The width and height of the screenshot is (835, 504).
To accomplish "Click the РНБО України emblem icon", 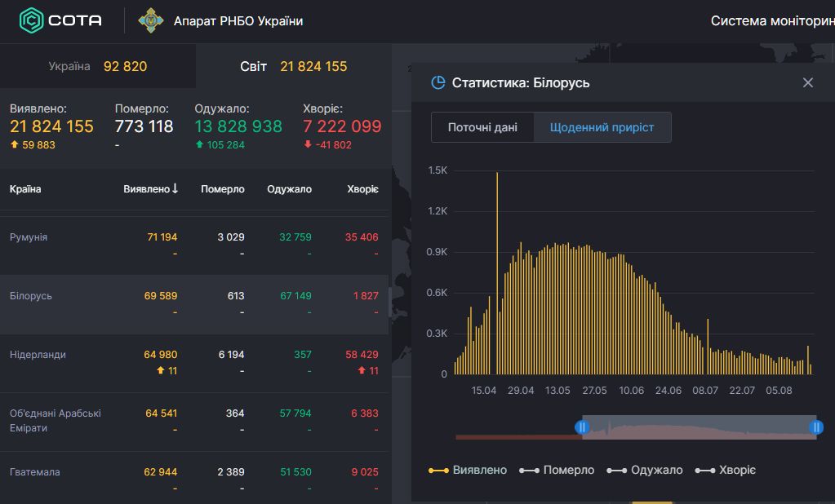I will click(150, 20).
